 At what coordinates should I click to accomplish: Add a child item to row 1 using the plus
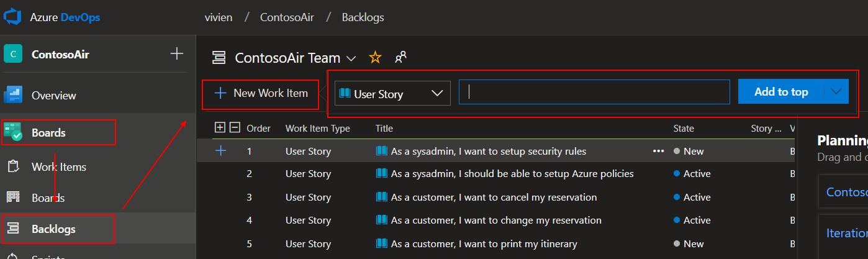[220, 151]
